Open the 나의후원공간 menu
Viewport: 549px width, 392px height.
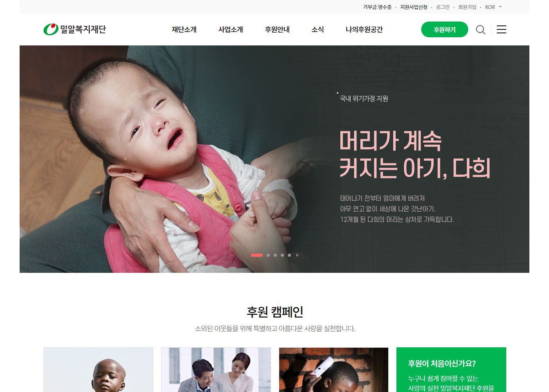click(x=364, y=29)
